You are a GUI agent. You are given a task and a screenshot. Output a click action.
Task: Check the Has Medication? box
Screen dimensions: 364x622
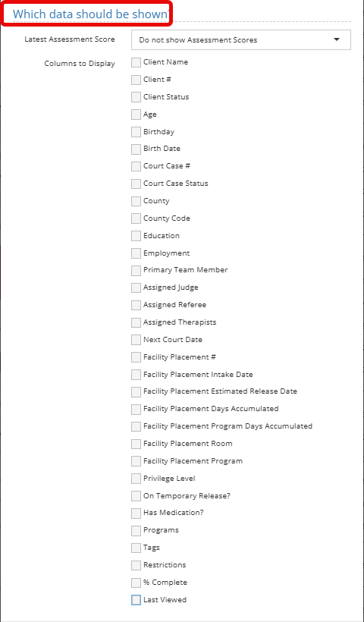click(x=136, y=513)
